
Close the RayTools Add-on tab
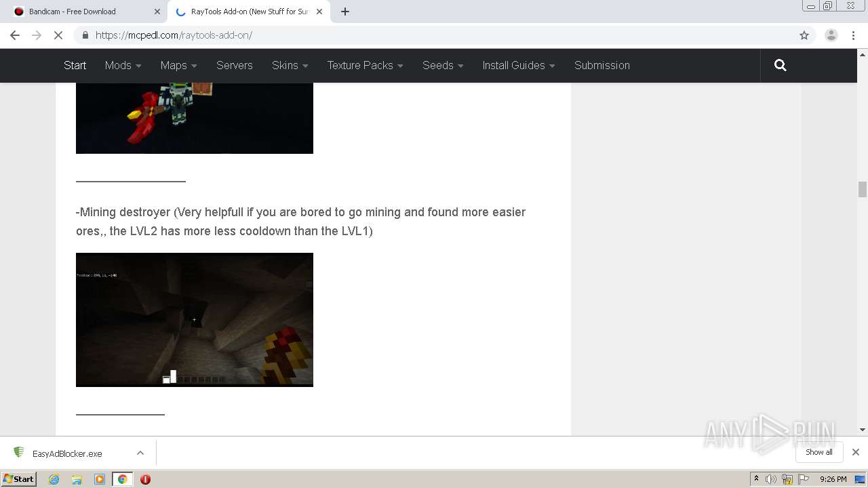coord(319,12)
